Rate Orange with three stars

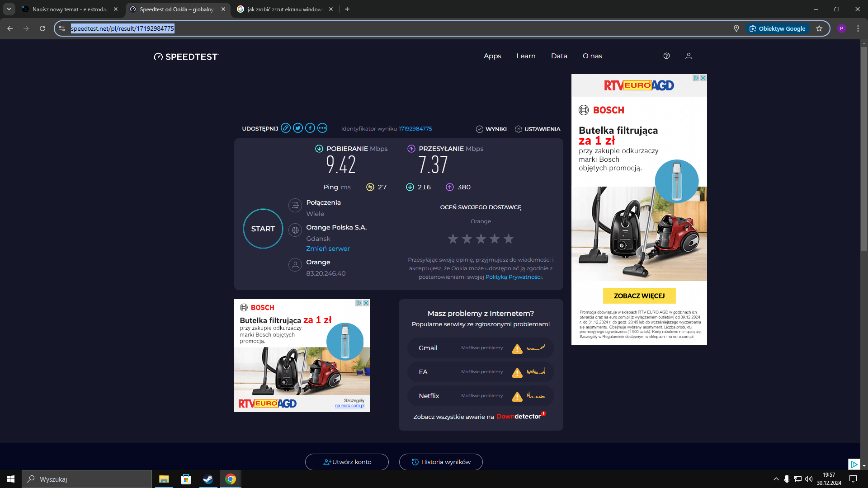click(481, 239)
